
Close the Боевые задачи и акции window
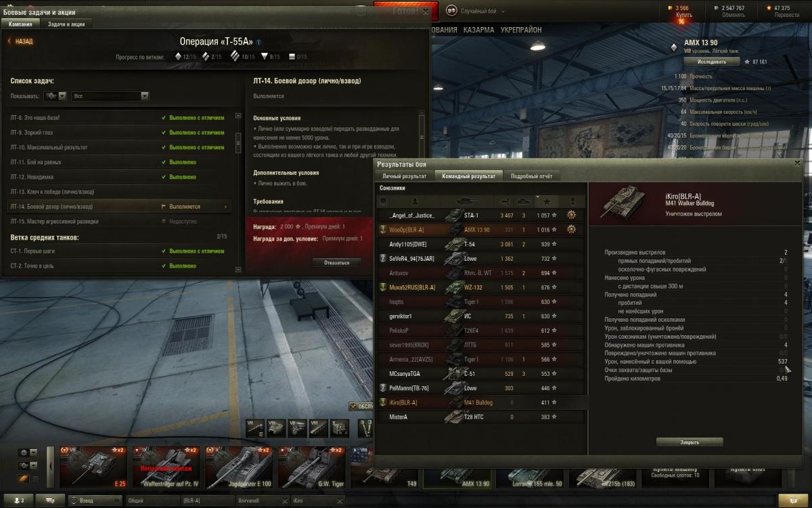pyautogui.click(x=425, y=12)
